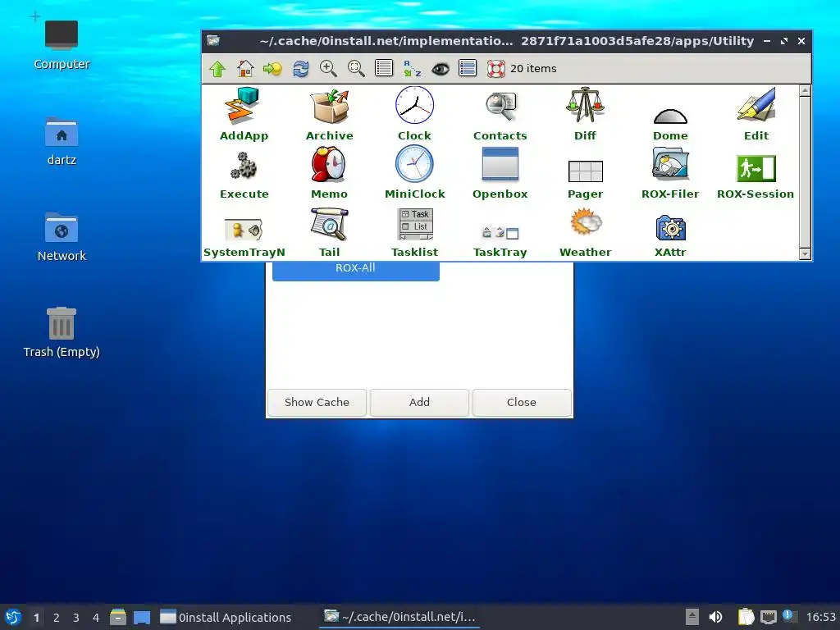Switch to ~/.cache/0install.net taskbar entry
The image size is (840, 630).
tap(399, 617)
